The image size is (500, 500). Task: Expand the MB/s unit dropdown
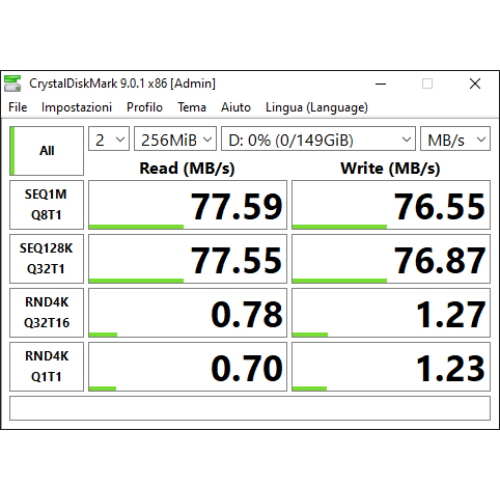tap(455, 139)
